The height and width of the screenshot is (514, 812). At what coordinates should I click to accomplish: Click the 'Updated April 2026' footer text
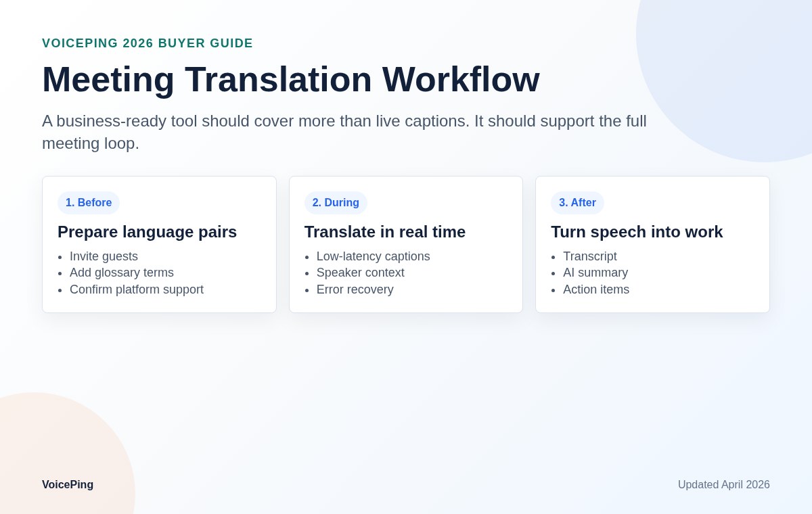pyautogui.click(x=724, y=485)
